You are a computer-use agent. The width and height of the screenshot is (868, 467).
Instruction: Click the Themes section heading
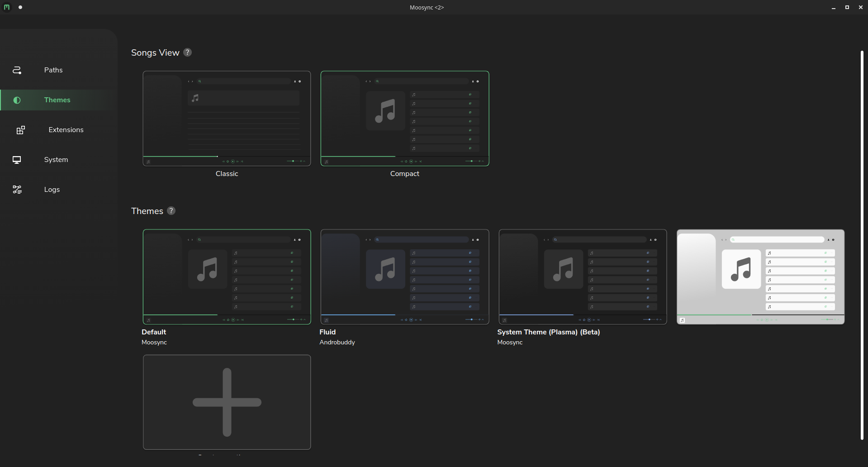click(x=147, y=211)
